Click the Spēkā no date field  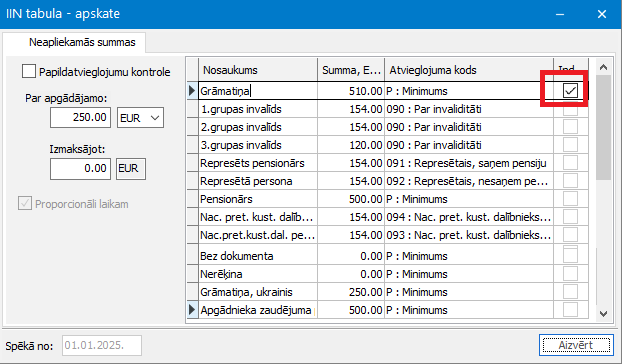coord(102,345)
